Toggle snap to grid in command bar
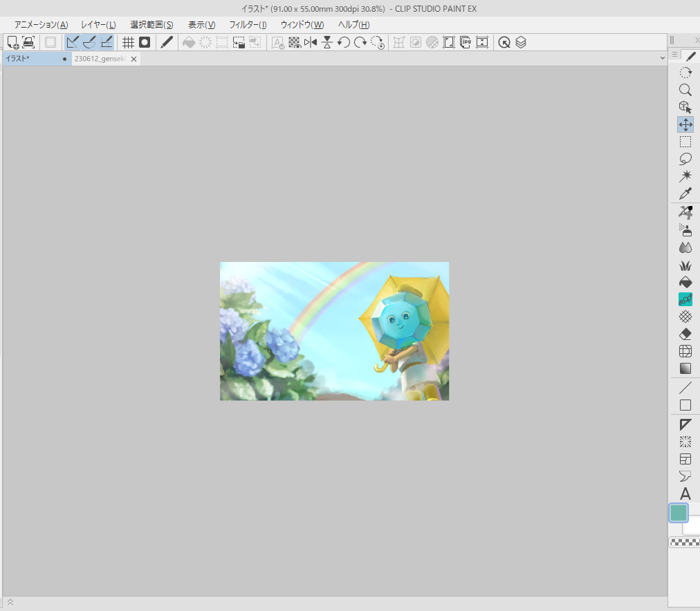Image resolution: width=700 pixels, height=611 pixels. tap(107, 42)
